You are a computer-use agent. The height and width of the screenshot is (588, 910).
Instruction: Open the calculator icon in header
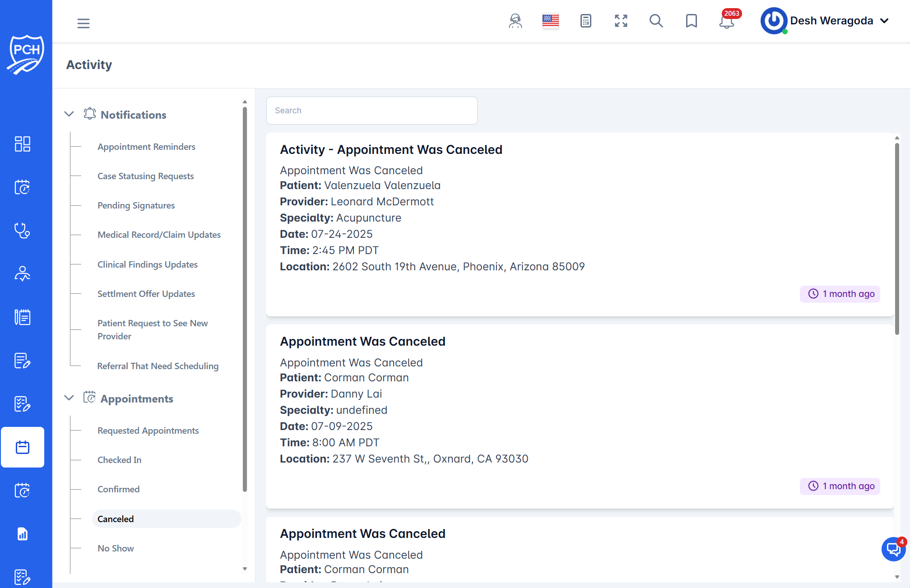[585, 21]
